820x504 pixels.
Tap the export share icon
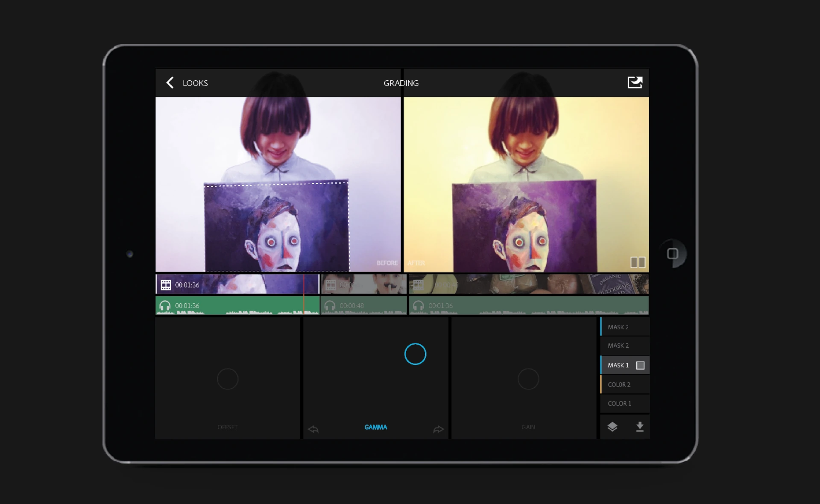635,82
